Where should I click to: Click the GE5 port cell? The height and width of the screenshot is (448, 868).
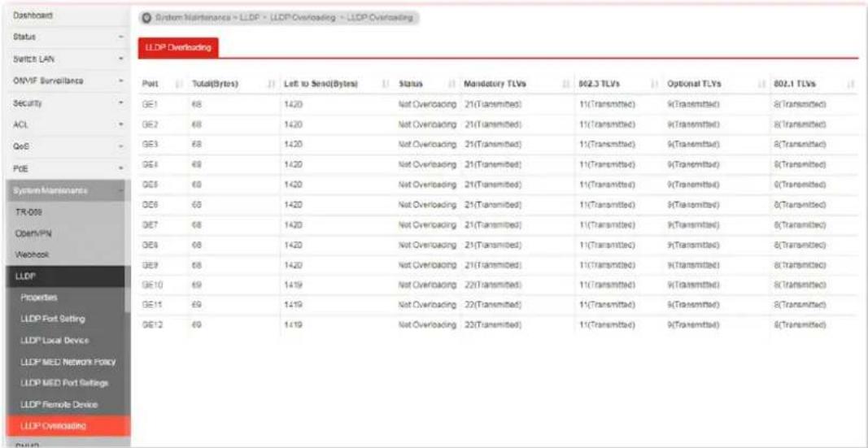point(148,185)
